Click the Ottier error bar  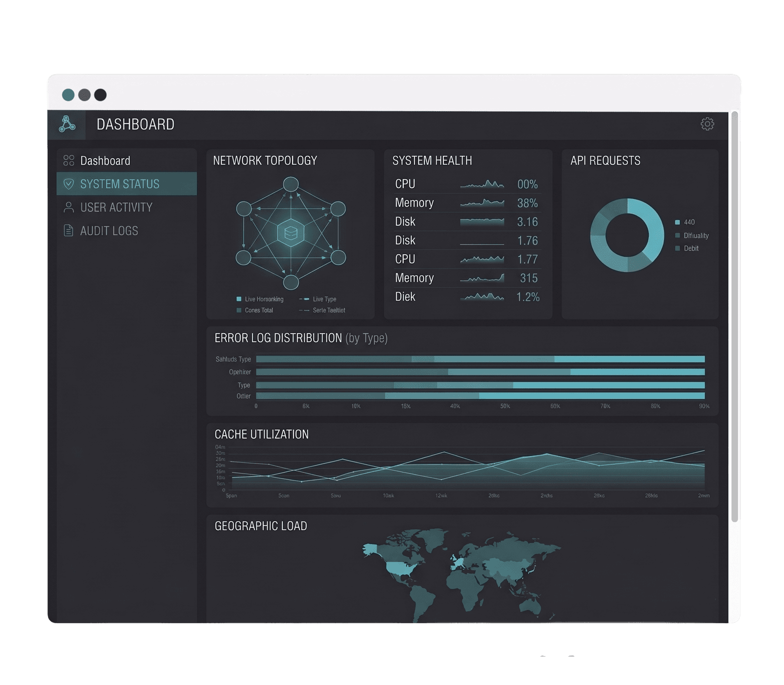(480, 396)
